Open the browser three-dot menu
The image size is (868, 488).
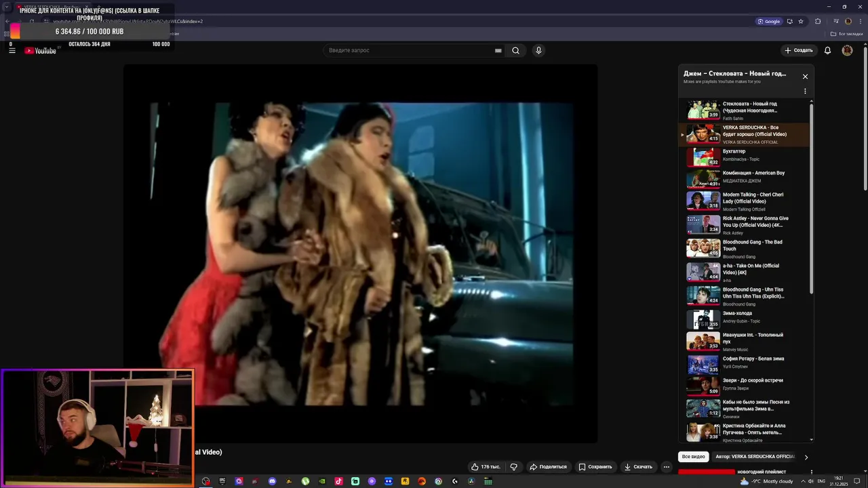(x=860, y=21)
